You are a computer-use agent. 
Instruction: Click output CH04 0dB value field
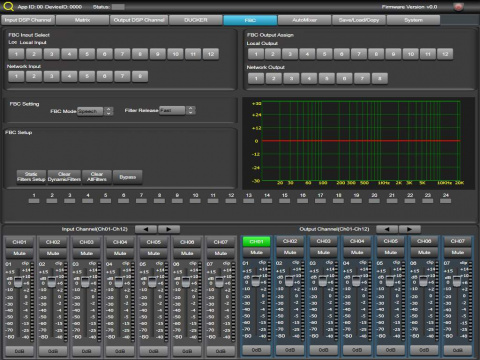[357, 350]
